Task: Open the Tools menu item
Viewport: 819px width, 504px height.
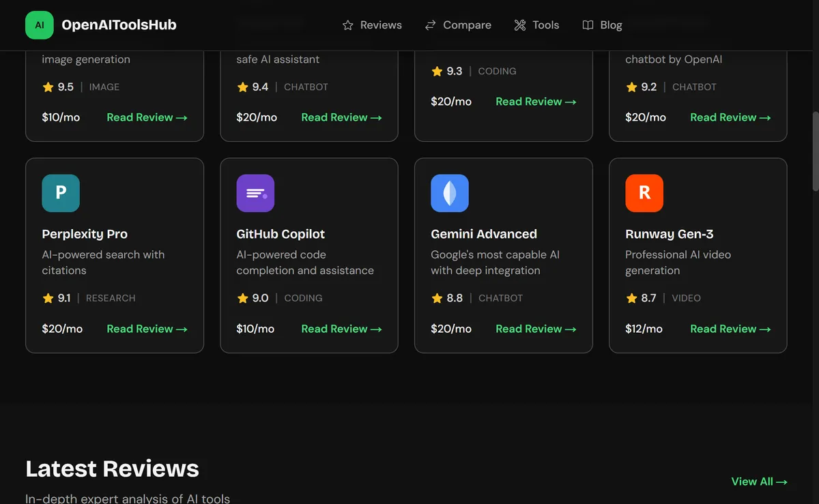Action: pos(536,25)
